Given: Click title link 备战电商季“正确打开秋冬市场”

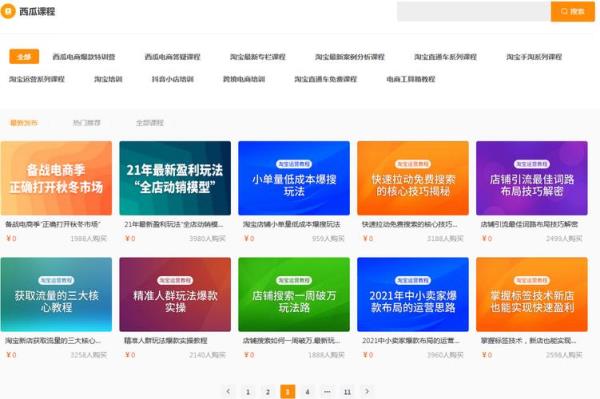Looking at the screenshot, I should click(53, 224).
